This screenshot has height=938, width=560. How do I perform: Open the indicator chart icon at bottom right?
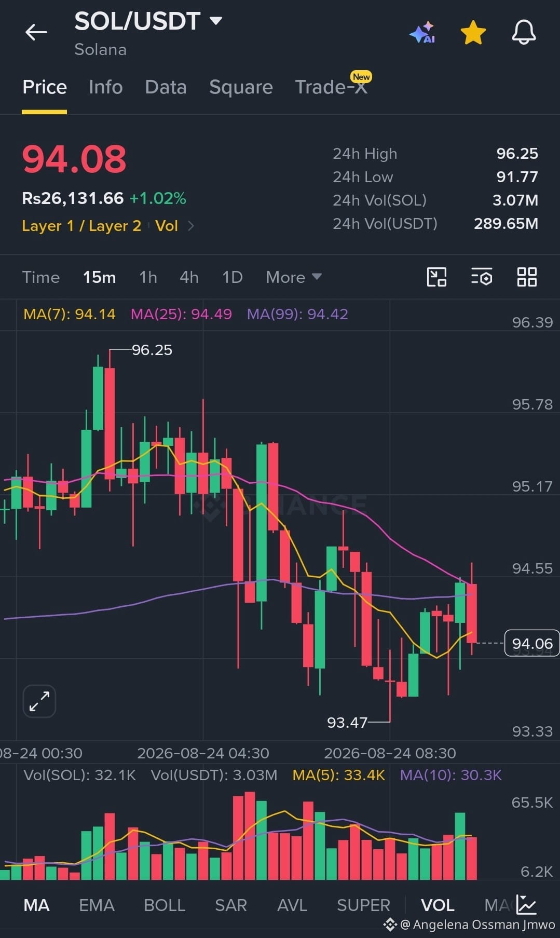[526, 905]
